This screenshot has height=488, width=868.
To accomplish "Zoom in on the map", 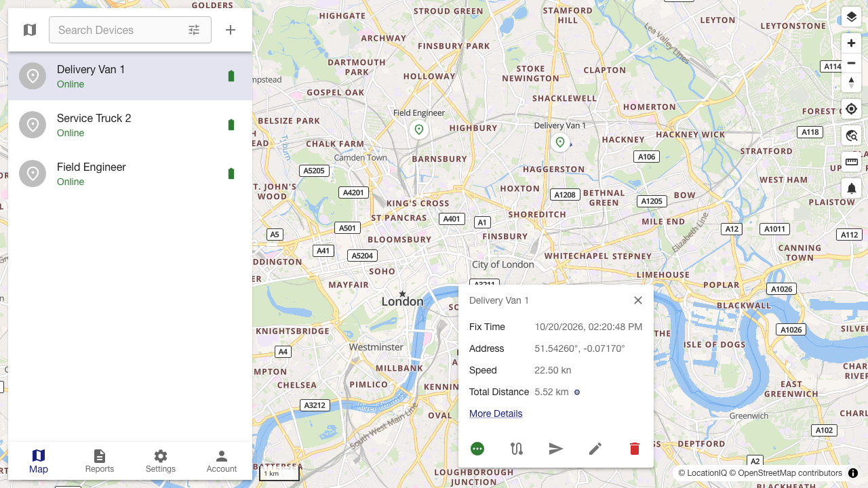I will [852, 43].
